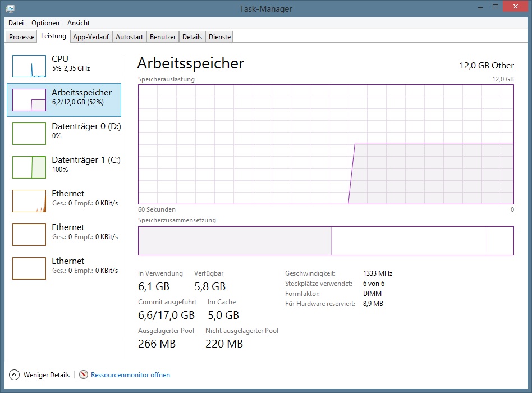532x393 pixels.
Task: Open the Datei menu
Action: [x=16, y=23]
